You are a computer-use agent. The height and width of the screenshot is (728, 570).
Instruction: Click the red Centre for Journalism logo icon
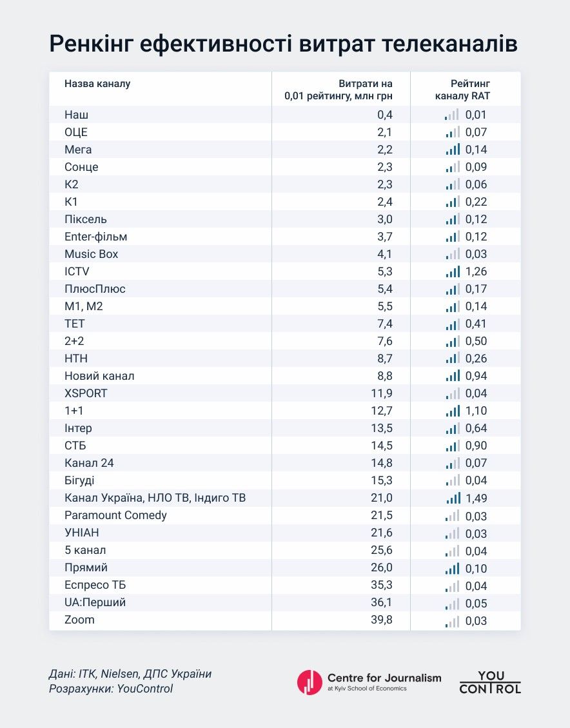coord(310,682)
